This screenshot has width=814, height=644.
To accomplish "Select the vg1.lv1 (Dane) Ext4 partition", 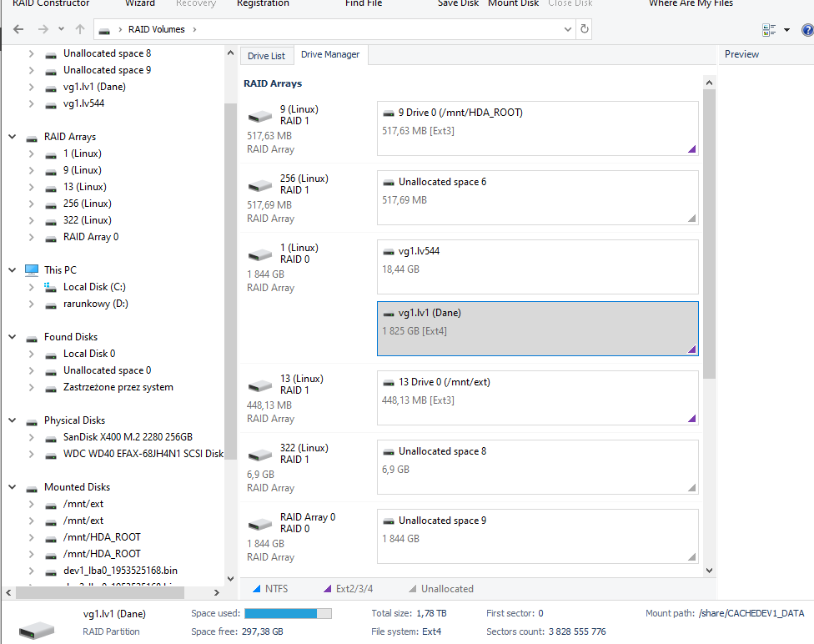I will (537, 329).
